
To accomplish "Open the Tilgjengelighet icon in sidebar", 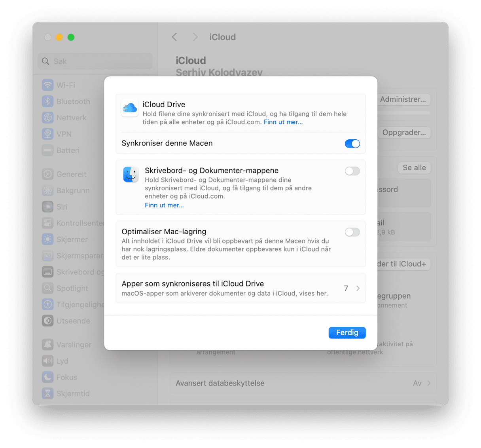I will 47,304.
